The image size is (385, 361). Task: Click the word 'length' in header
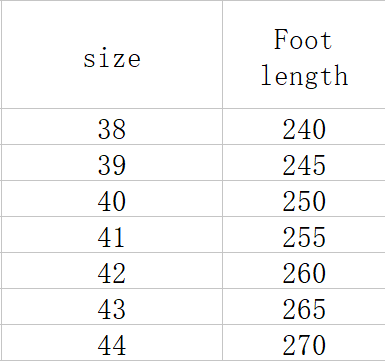click(x=304, y=76)
